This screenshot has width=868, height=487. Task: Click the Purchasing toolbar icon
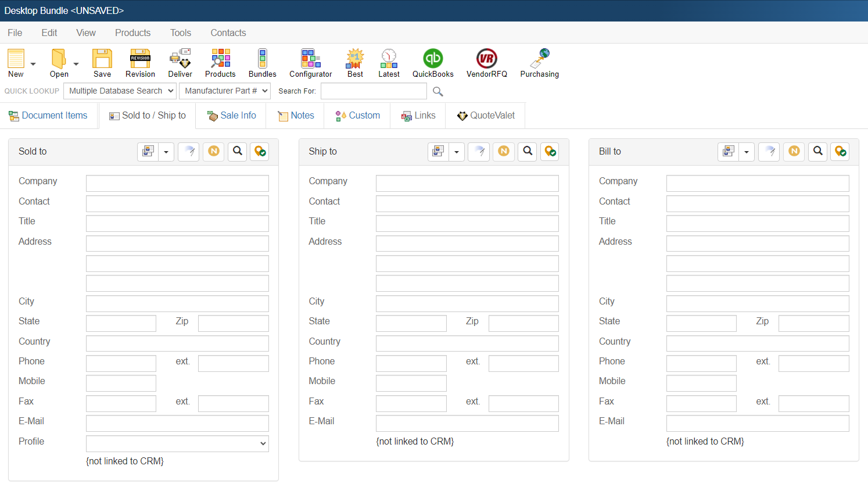click(539, 59)
